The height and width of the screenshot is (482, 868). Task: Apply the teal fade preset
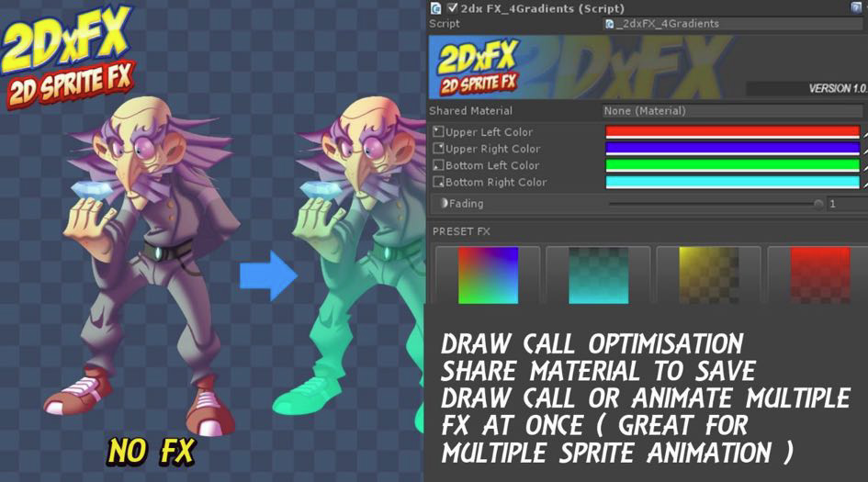pyautogui.click(x=598, y=275)
